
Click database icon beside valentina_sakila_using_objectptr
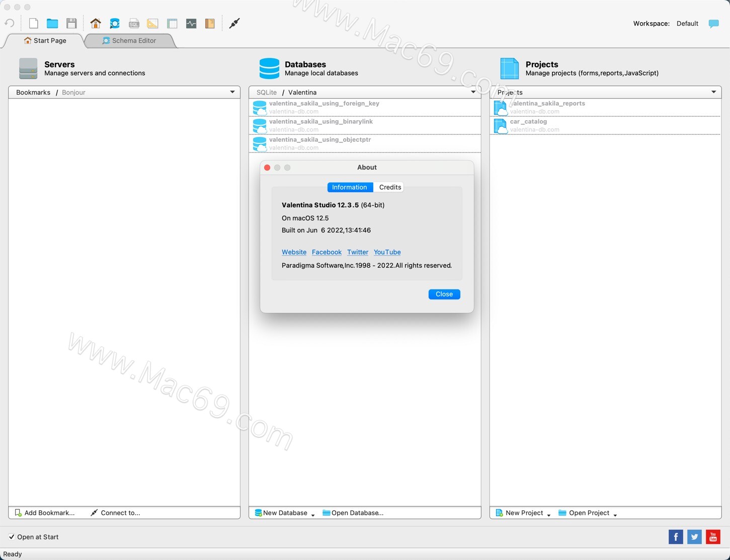260,144
